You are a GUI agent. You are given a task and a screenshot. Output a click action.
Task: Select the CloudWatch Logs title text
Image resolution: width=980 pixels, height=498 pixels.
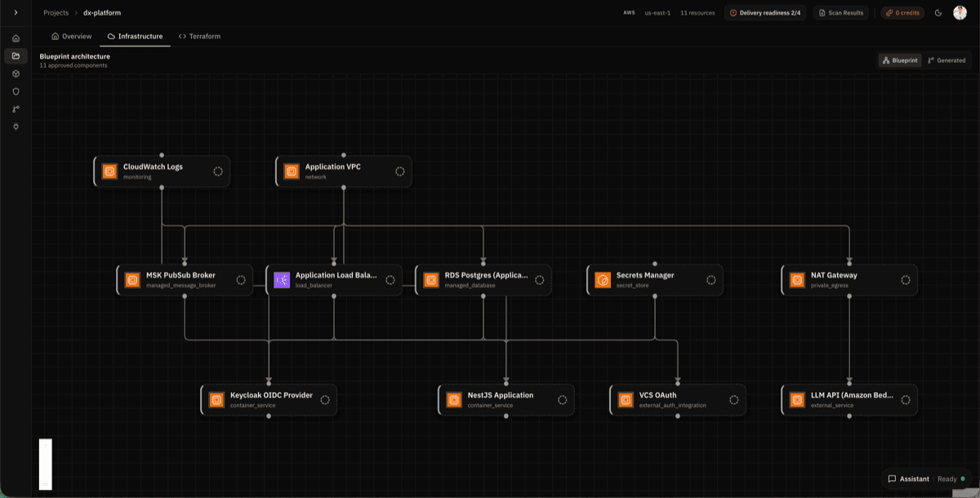[x=153, y=167]
